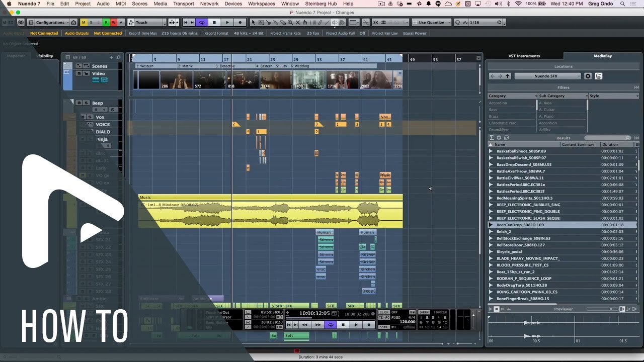Toggle global Write automation (W) button
The image size is (644, 362).
[114, 22]
